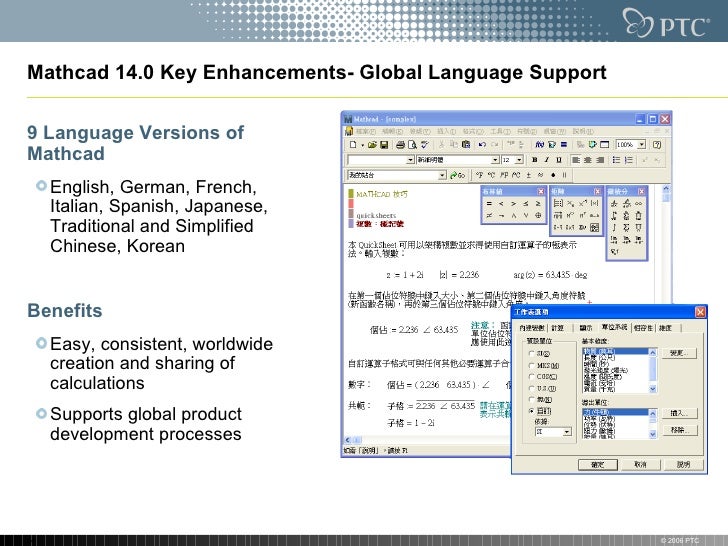Toggle Underline formatting button
The image size is (728, 546).
(559, 160)
